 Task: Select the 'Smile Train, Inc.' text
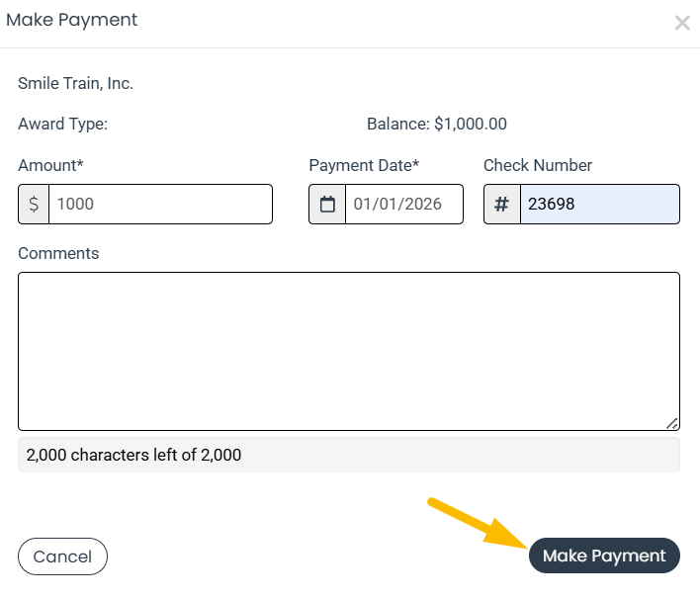(x=75, y=83)
